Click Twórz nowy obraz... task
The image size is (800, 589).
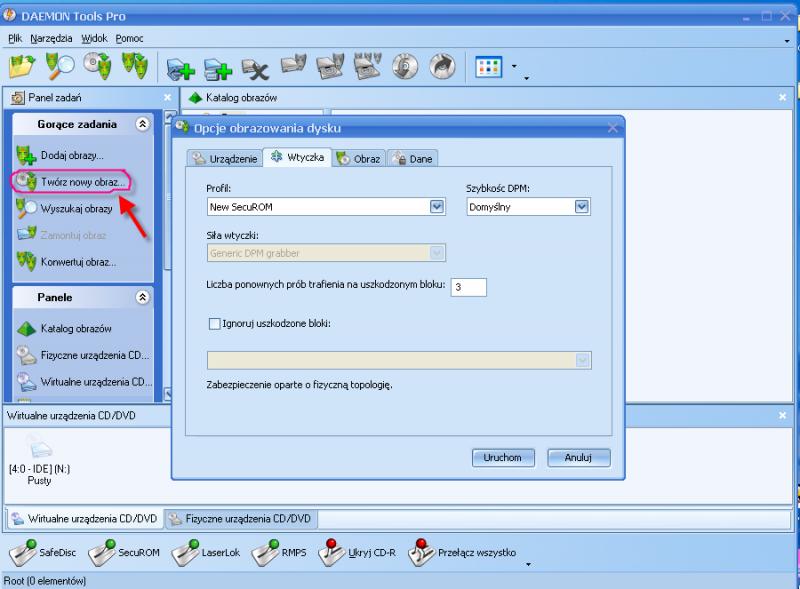(x=71, y=181)
